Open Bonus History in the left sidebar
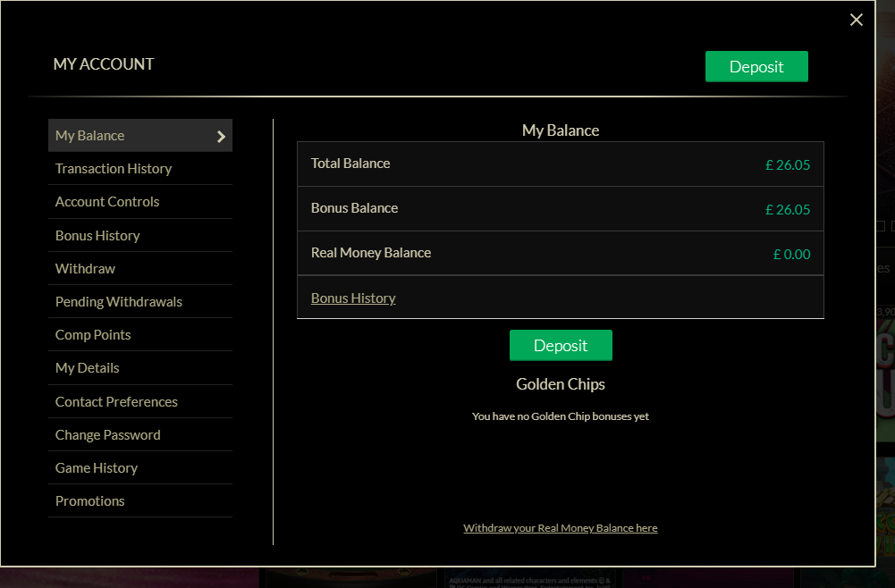The height and width of the screenshot is (588, 895). [x=97, y=236]
